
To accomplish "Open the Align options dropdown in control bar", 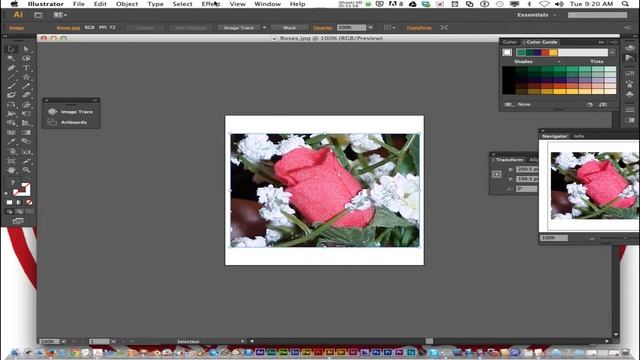I will pos(390,28).
